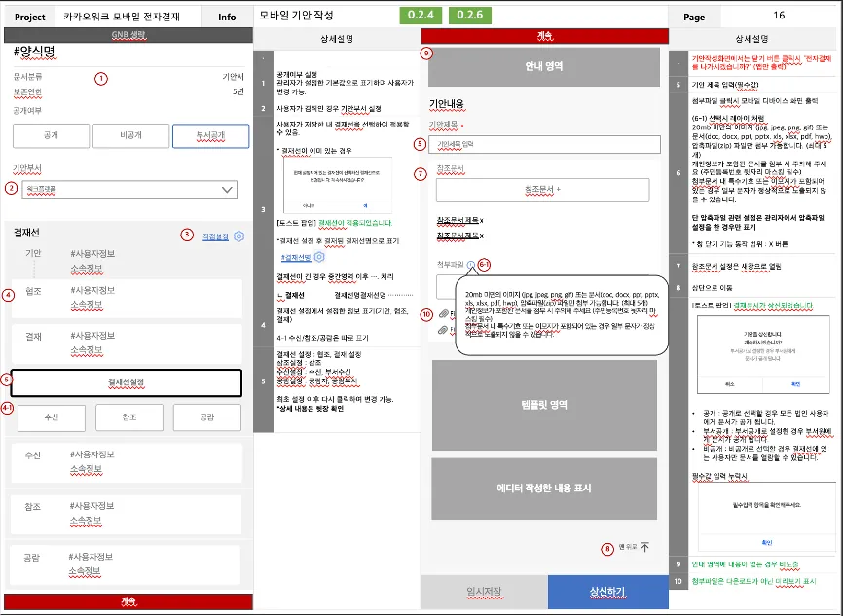This screenshot has height=616, width=843.
Task: Click the 템플릿 영역 block
Action: click(544, 405)
